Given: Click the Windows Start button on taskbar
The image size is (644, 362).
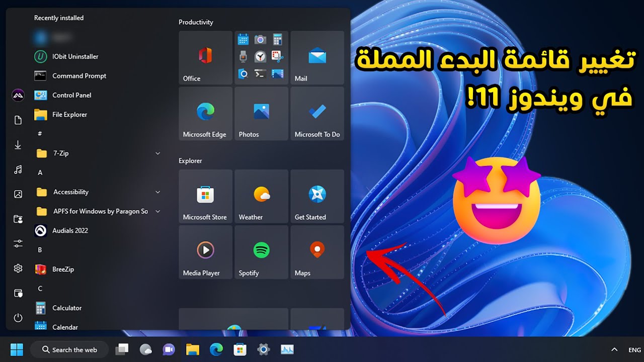Looking at the screenshot, I should click(x=17, y=349).
